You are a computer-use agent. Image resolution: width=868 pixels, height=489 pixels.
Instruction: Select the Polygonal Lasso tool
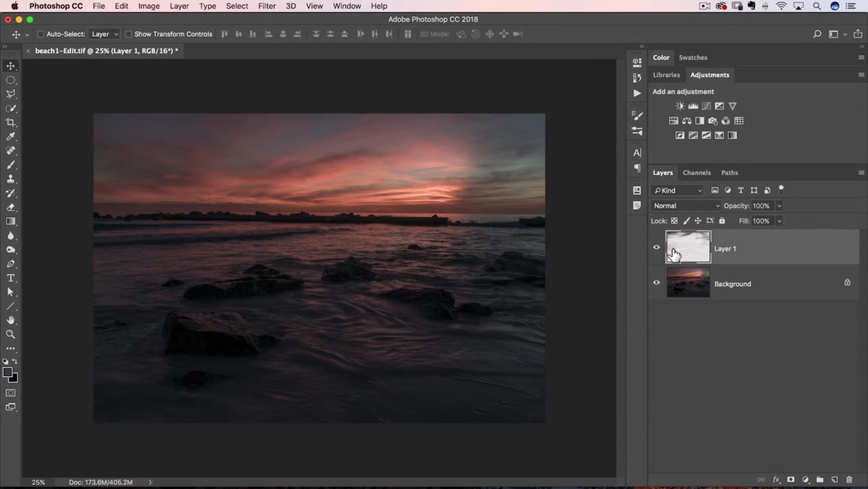coord(11,94)
